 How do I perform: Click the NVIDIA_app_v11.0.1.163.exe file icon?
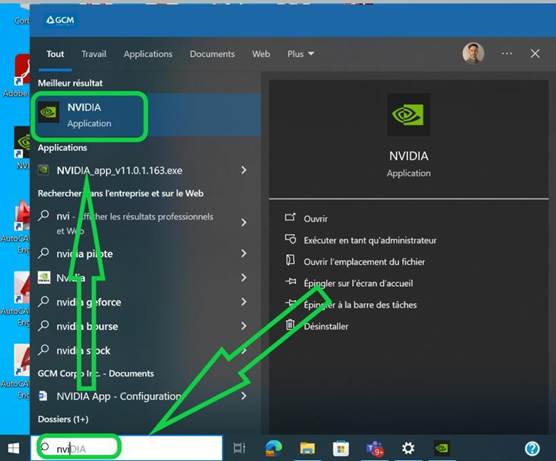point(44,170)
